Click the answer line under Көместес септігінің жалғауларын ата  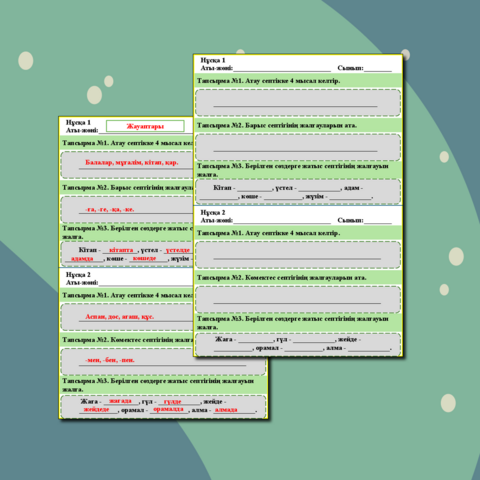click(297, 303)
